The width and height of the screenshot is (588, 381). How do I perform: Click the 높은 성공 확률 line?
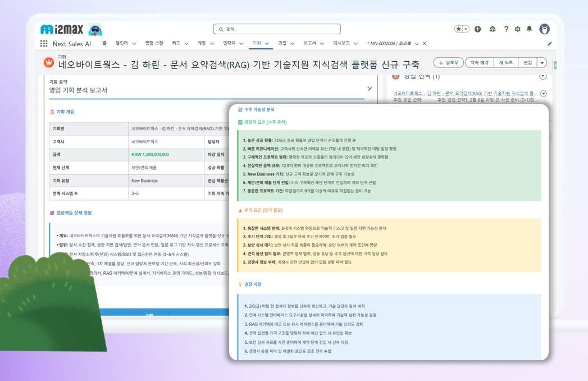299,140
